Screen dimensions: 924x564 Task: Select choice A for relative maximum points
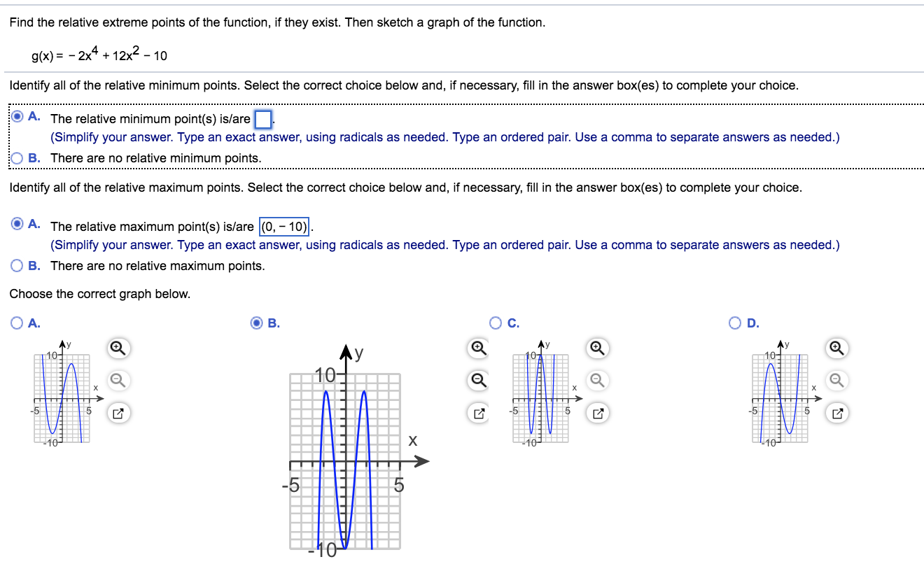pyautogui.click(x=15, y=223)
